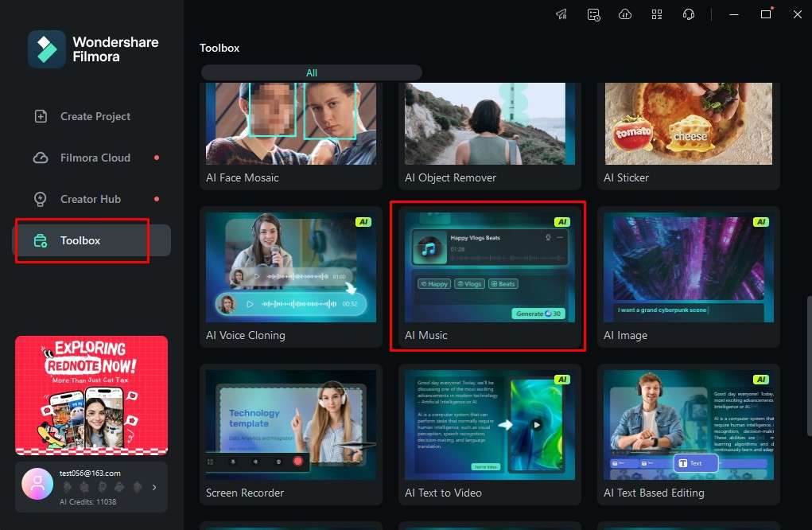This screenshot has width=812, height=530.
Task: Open the AI Sticker tool card
Action: [689, 136]
